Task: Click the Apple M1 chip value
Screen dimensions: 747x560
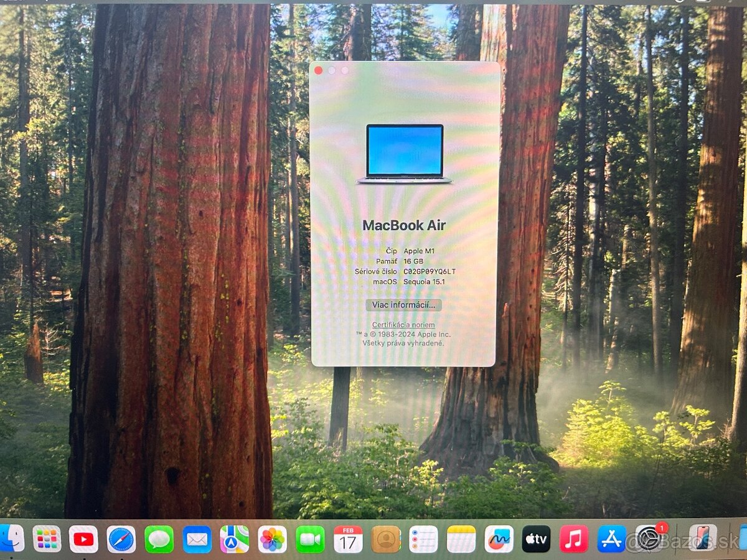Action: (x=420, y=251)
